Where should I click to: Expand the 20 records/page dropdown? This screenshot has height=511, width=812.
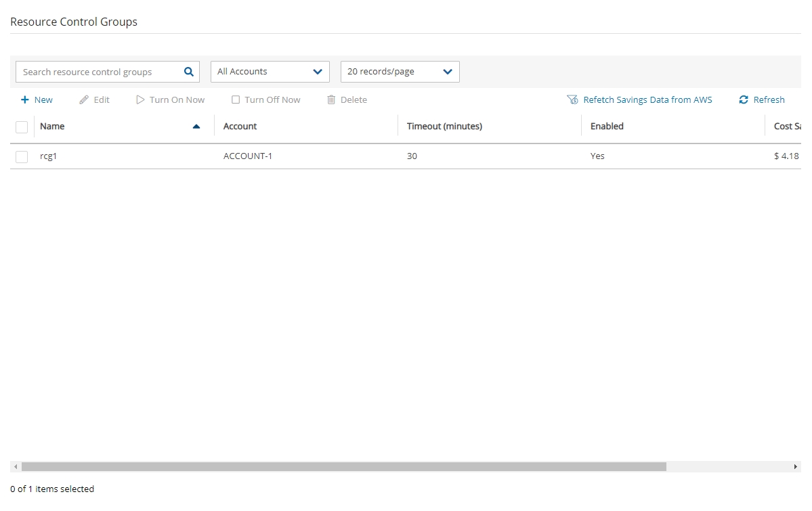tap(400, 72)
